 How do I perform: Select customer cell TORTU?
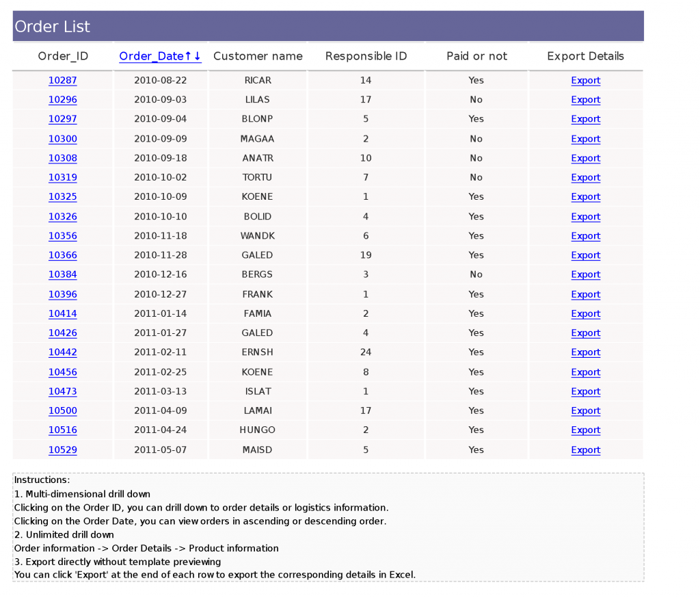click(x=257, y=177)
